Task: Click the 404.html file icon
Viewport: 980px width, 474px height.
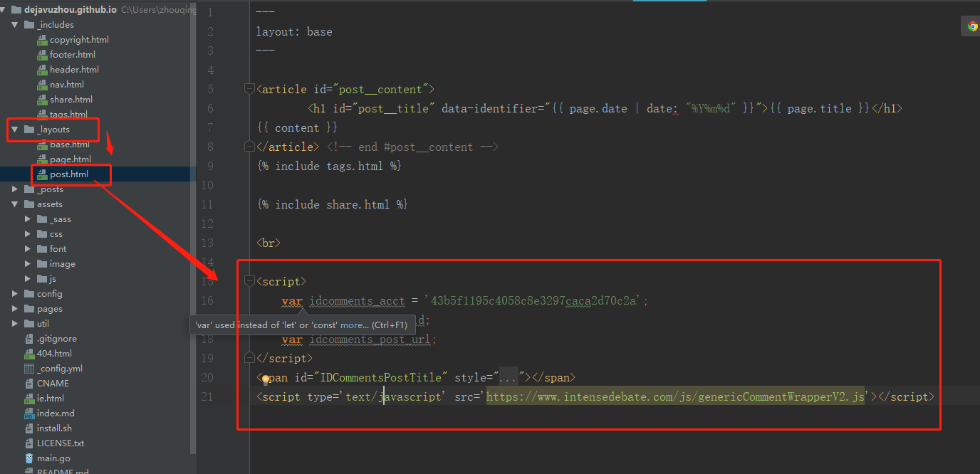Action: tap(29, 354)
